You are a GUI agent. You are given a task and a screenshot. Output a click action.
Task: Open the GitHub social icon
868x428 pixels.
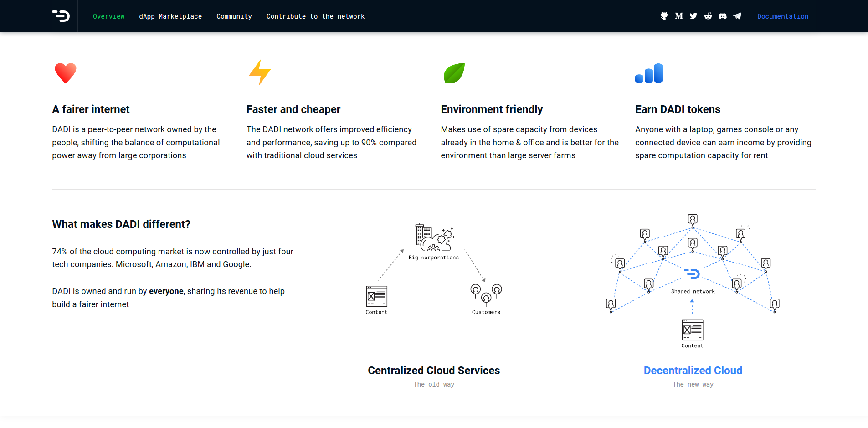[x=664, y=16]
